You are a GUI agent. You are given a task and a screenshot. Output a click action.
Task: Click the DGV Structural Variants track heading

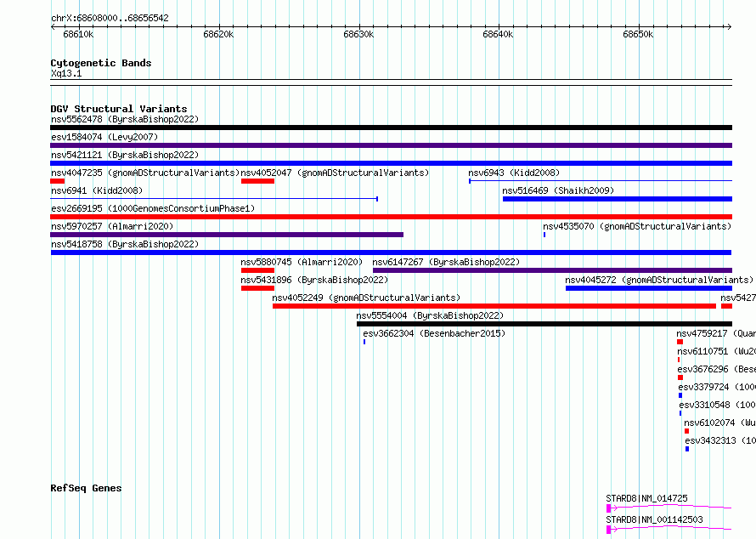pos(119,109)
